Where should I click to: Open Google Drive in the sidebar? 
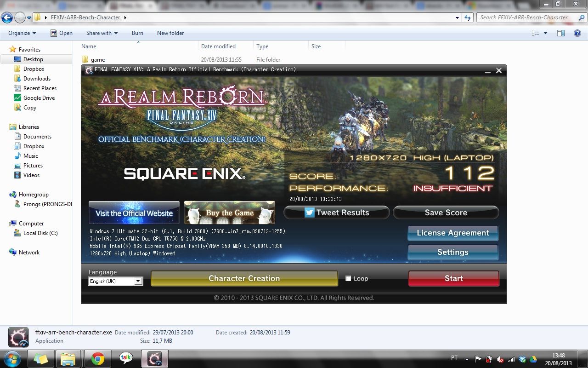(39, 98)
